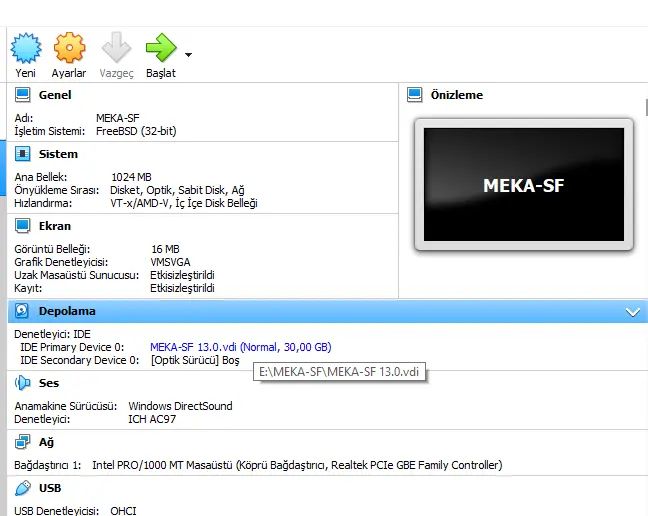This screenshot has width=648, height=516.
Task: Open the Önizleme panel header
Action: point(456,95)
